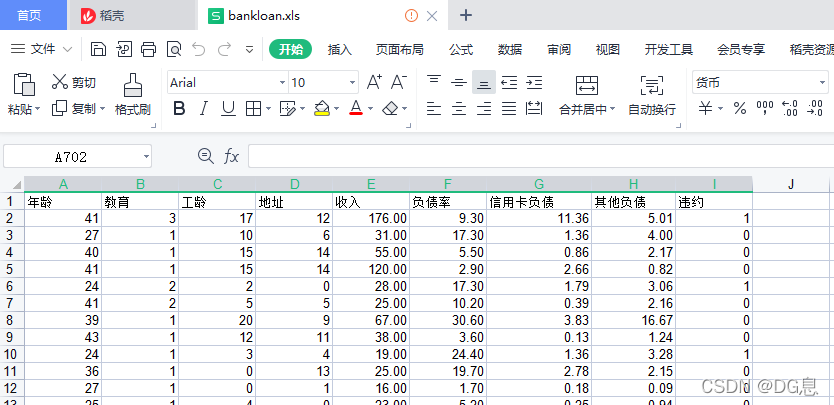Align cell content to vertical middle
Viewport: 834px width, 405px height.
pos(459,82)
